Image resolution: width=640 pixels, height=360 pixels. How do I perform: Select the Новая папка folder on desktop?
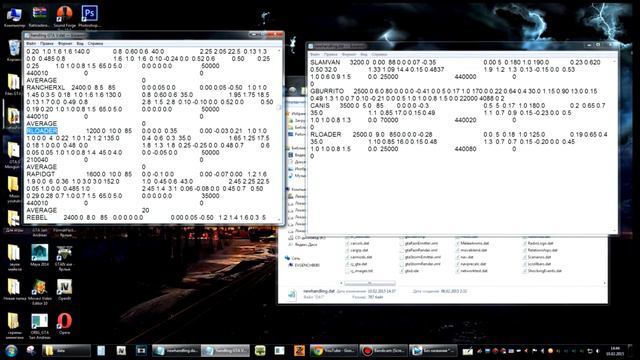pyautogui.click(x=14, y=289)
